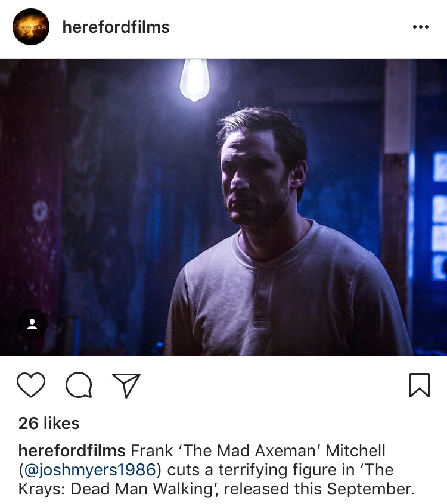Open the three-dot more options menu

[421, 27]
